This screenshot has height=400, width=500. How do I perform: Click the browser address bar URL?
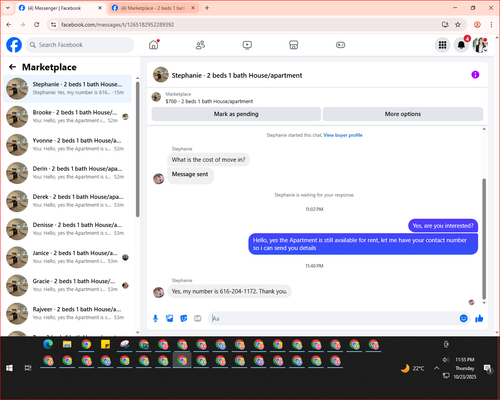[117, 24]
